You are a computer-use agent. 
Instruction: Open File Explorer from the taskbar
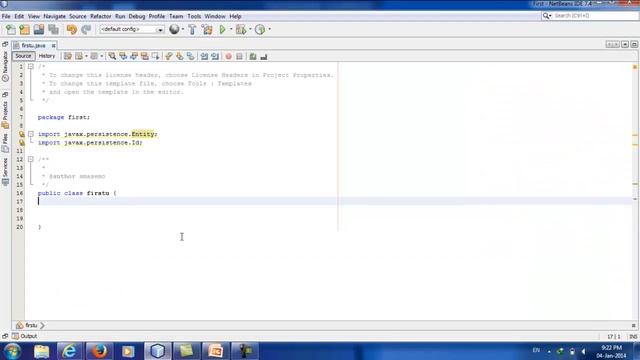point(41,351)
